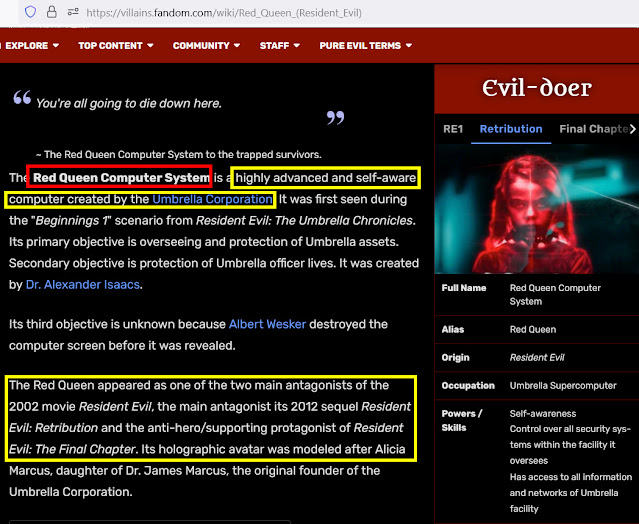Image resolution: width=639 pixels, height=524 pixels.
Task: Click the URL address bar text
Action: coord(224,13)
